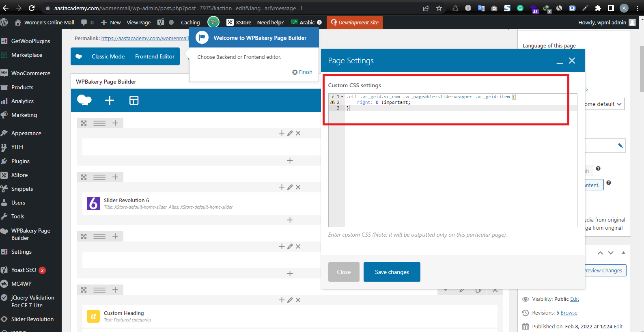Close the Page Settings panel
Image resolution: width=644 pixels, height=332 pixels.
(x=572, y=60)
